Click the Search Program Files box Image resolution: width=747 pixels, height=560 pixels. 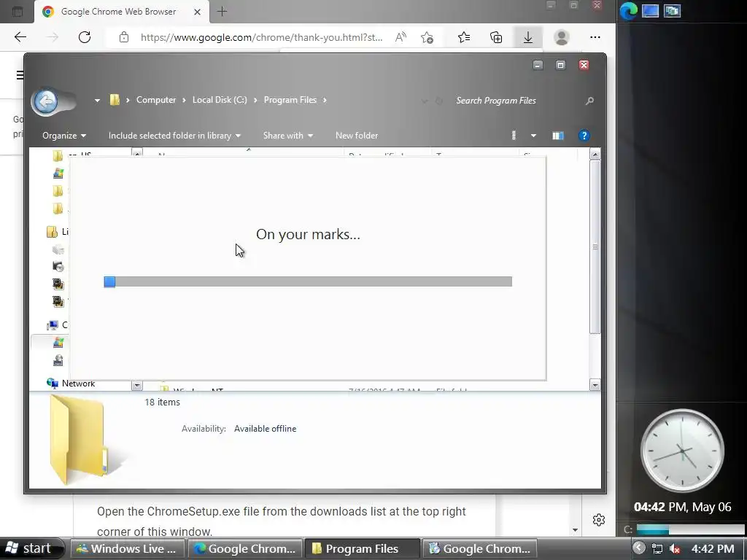coord(517,101)
